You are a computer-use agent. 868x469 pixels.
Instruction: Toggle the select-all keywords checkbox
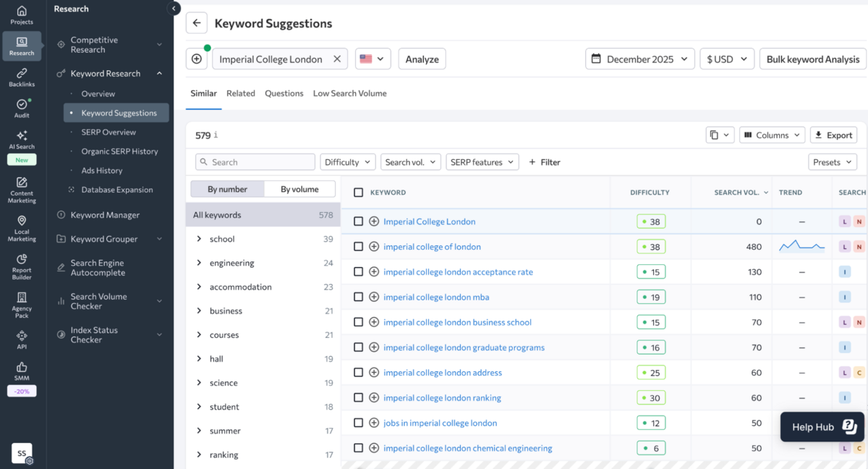pos(358,193)
